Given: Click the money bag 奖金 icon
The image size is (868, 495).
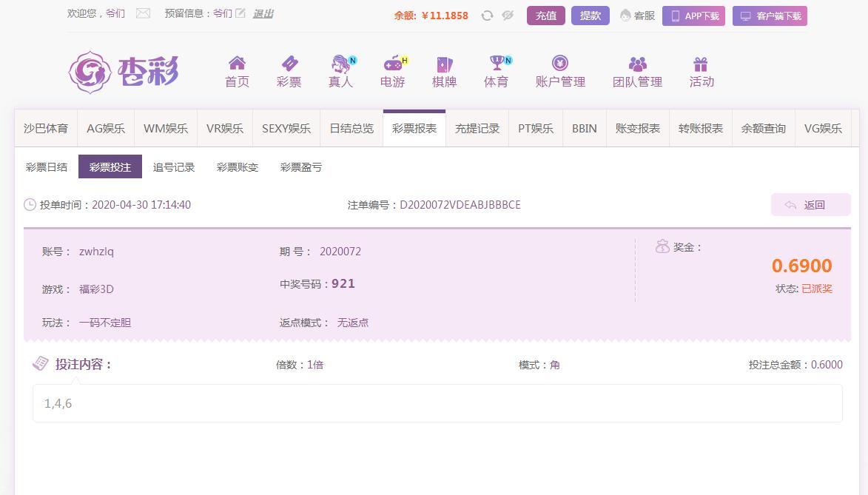Looking at the screenshot, I should tap(662, 246).
